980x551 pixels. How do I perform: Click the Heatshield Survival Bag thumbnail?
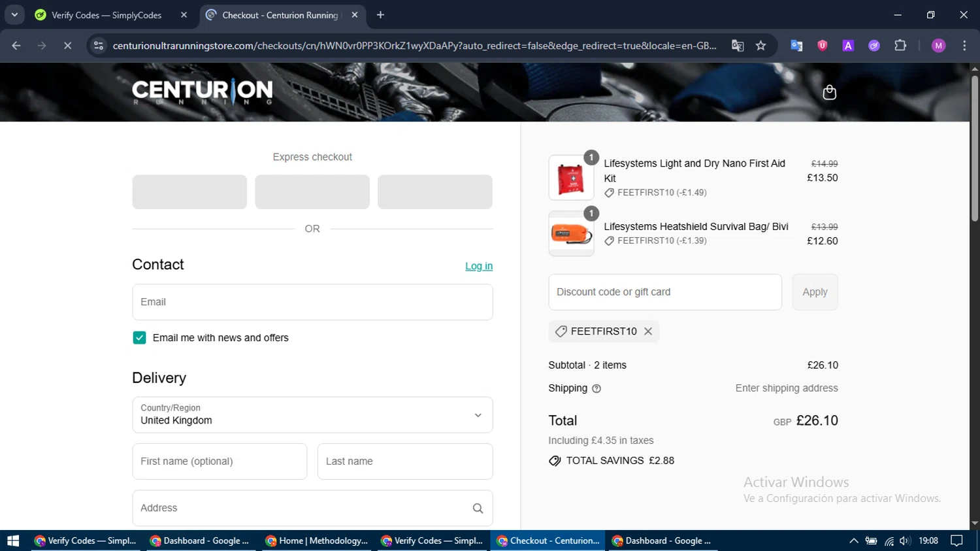click(571, 233)
